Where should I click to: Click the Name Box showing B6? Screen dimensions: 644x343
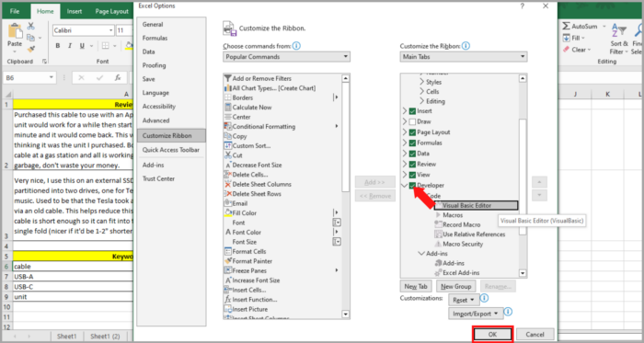[x=29, y=77]
